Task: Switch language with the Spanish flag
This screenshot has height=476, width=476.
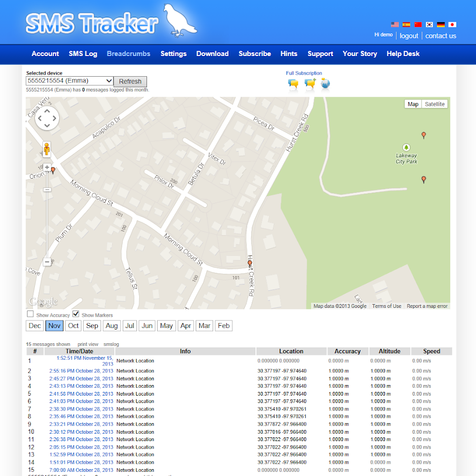Action: 406,24
